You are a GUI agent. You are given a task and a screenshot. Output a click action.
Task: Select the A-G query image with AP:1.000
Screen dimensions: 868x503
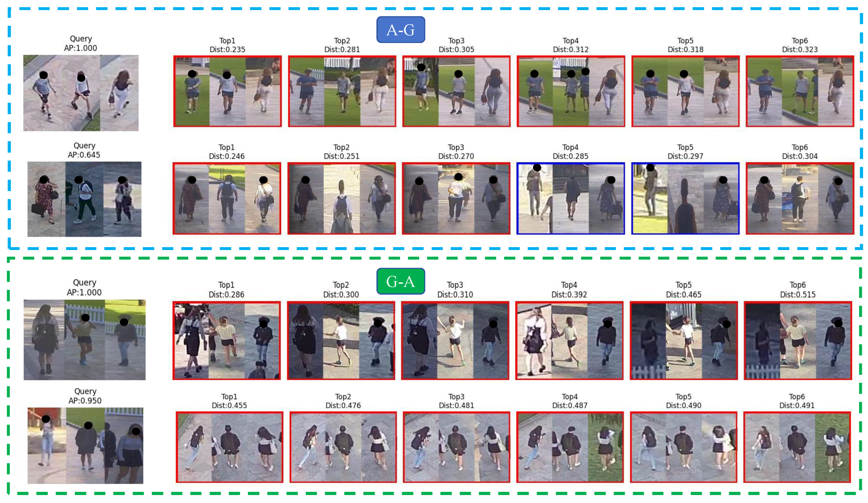pos(81,93)
